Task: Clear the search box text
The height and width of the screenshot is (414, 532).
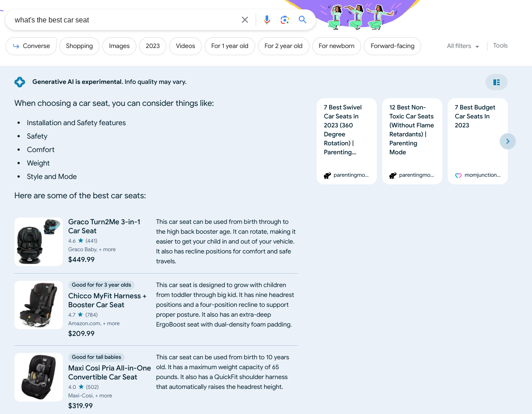Action: tap(245, 20)
